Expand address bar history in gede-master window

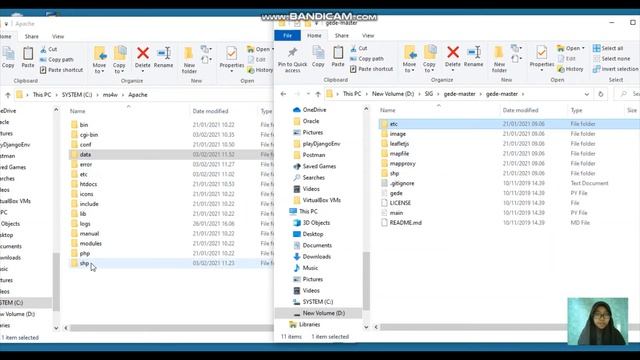[587, 94]
